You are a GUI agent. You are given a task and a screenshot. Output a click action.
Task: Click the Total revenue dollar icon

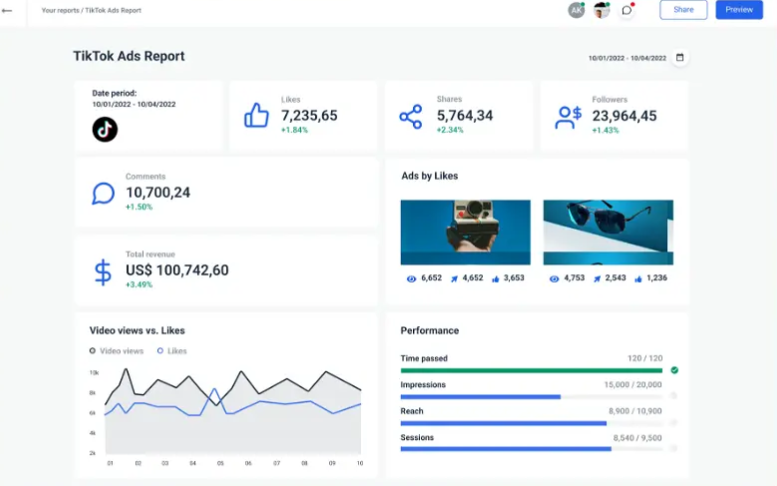coord(103,272)
